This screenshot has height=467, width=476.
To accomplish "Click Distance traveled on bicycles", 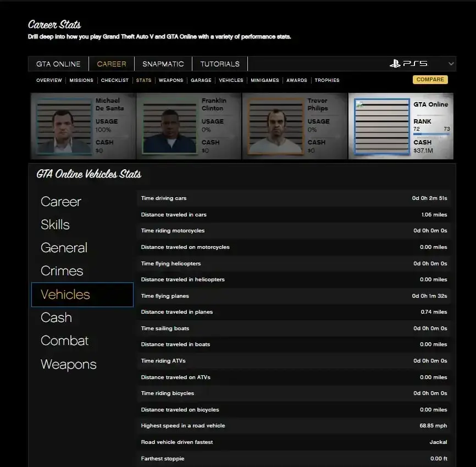I will (180, 410).
